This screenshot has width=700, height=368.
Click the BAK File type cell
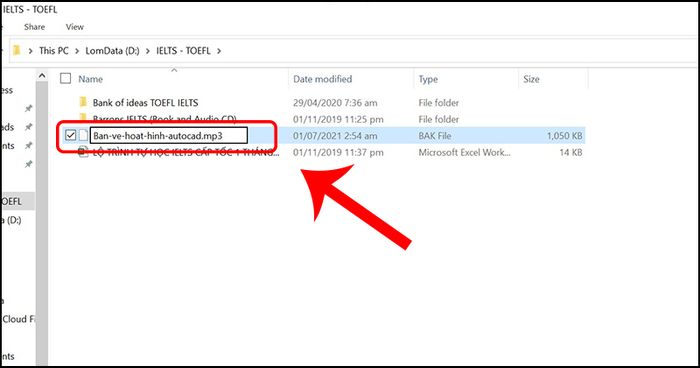click(x=435, y=136)
